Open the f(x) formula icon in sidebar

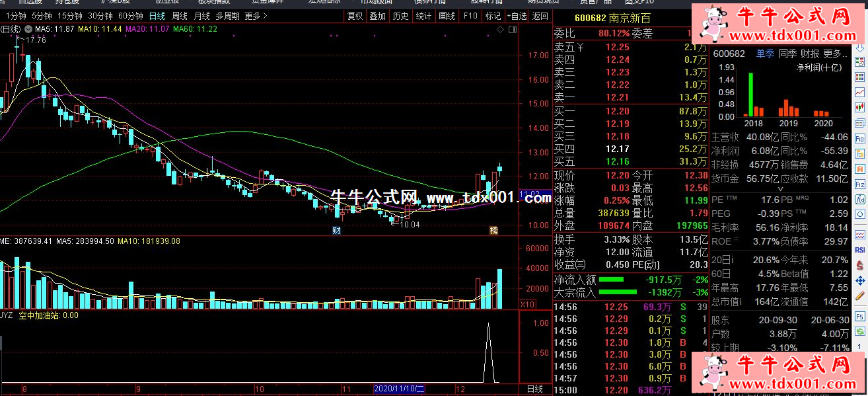pos(860,199)
